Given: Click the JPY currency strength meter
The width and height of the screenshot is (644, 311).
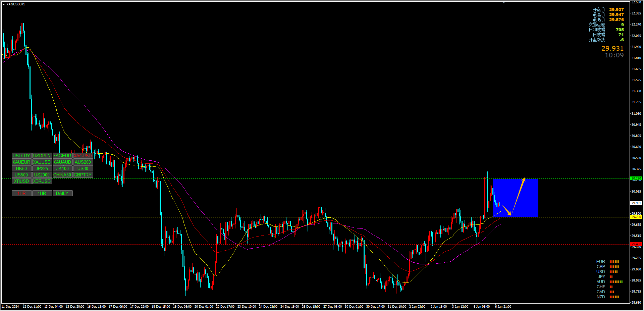Looking at the screenshot, I should coord(611,277).
